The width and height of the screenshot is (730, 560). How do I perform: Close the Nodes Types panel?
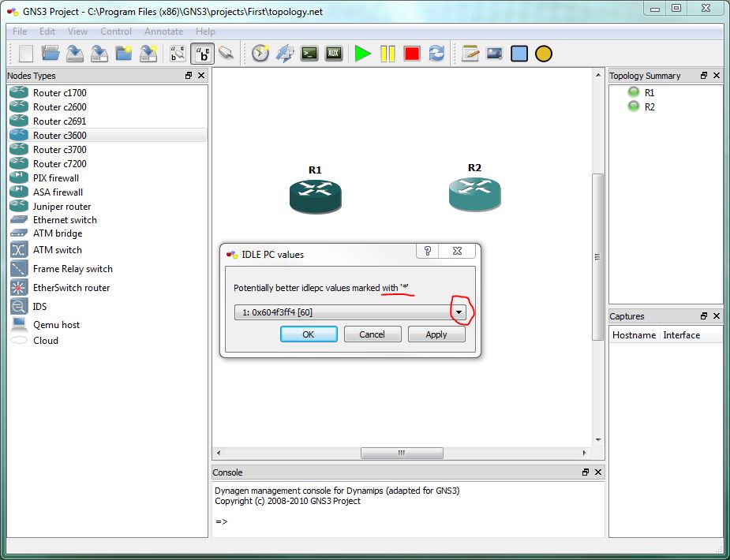[201, 76]
